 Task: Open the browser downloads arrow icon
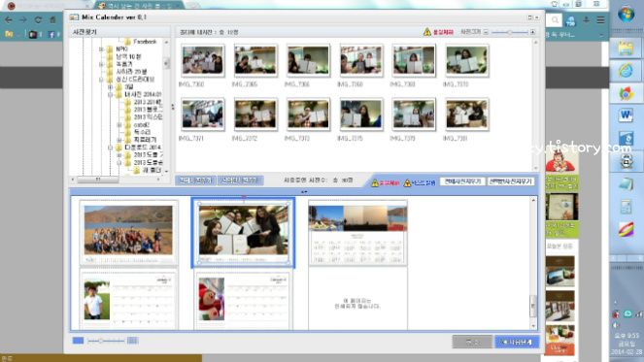pyautogui.click(x=586, y=19)
